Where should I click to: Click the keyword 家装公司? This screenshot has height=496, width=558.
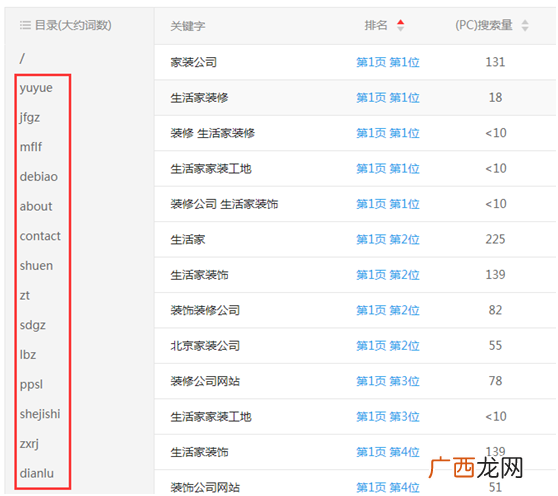coord(194,62)
